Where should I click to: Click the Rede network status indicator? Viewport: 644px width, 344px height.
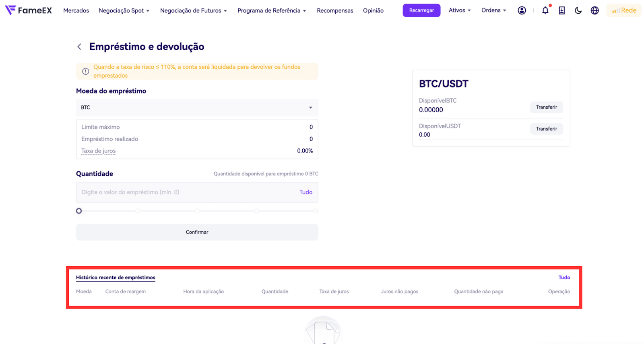click(x=624, y=10)
